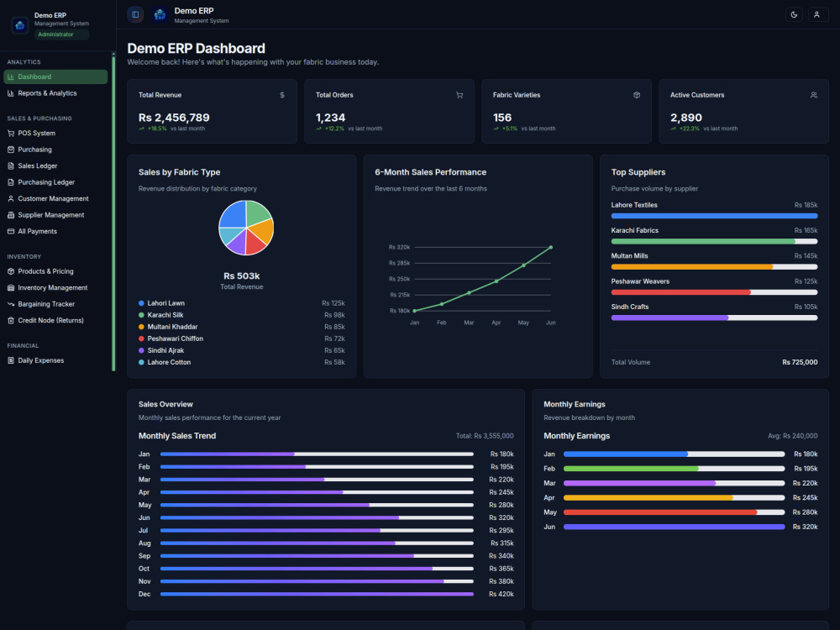Screen dimensions: 840x630
Task: Open Bargaining Tracker
Action: [x=55, y=304]
